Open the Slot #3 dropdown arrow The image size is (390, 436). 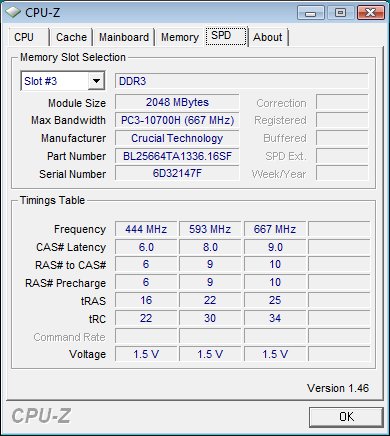tap(96, 81)
